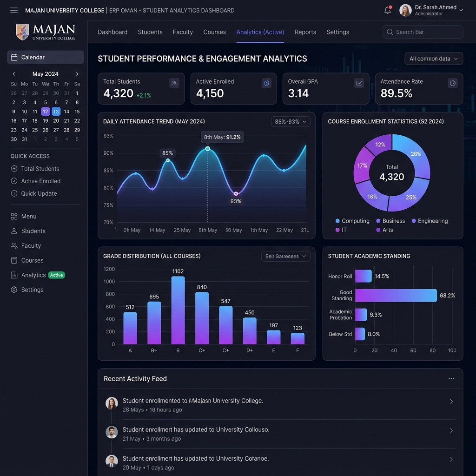Click the Settings gear icon in sidebar

14,290
